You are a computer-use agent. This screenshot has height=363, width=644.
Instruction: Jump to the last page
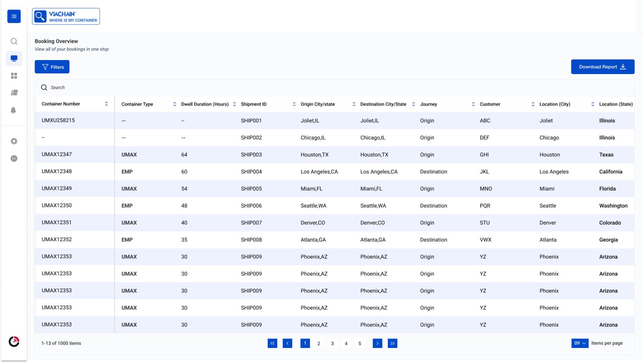[x=392, y=343]
